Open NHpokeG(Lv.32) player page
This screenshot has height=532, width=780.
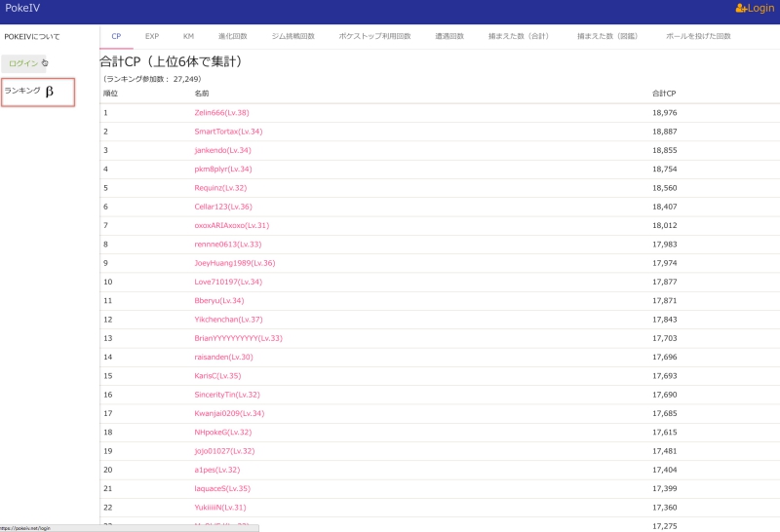[x=223, y=433]
